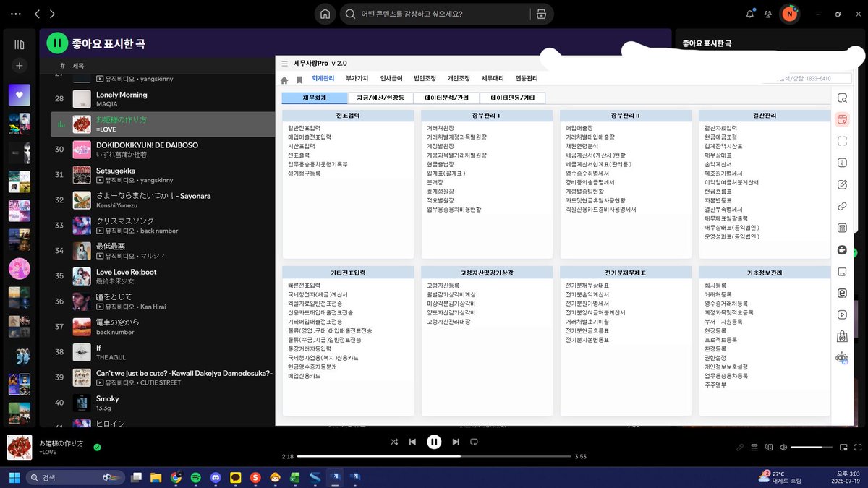Open Discord from the taskbar

pyautogui.click(x=215, y=477)
